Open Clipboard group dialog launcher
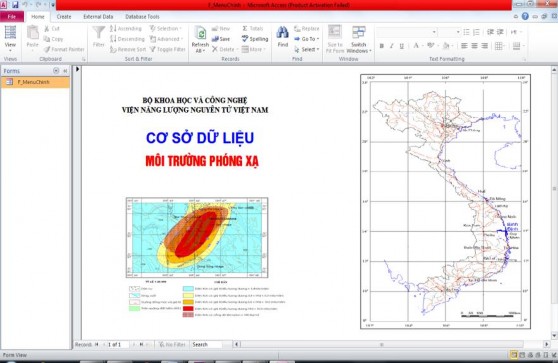The width and height of the screenshot is (558, 363). click(x=84, y=59)
